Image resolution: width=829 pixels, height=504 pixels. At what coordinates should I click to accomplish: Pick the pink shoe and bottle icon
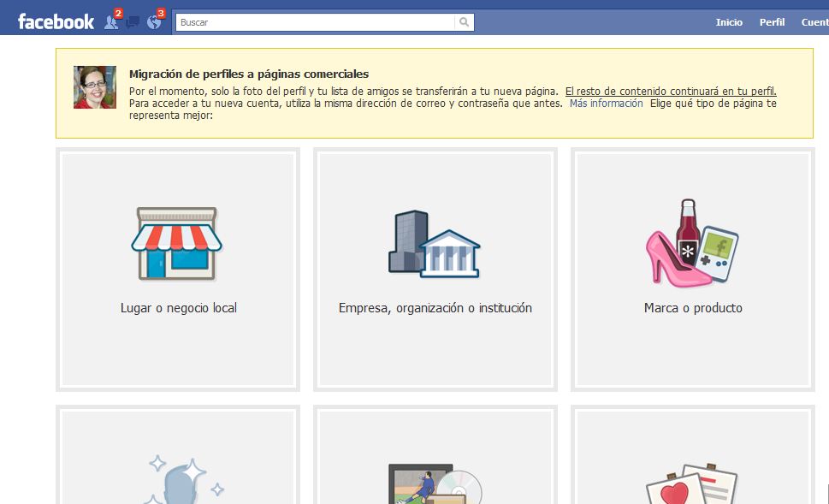(690, 243)
